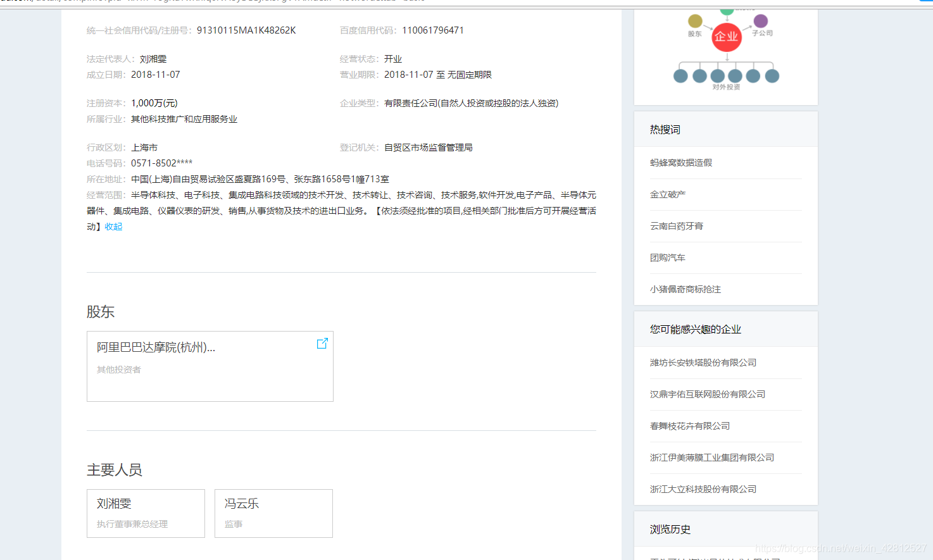Open company 潍坊长安铁塔股份有限公司
Image resolution: width=933 pixels, height=560 pixels.
tap(703, 363)
